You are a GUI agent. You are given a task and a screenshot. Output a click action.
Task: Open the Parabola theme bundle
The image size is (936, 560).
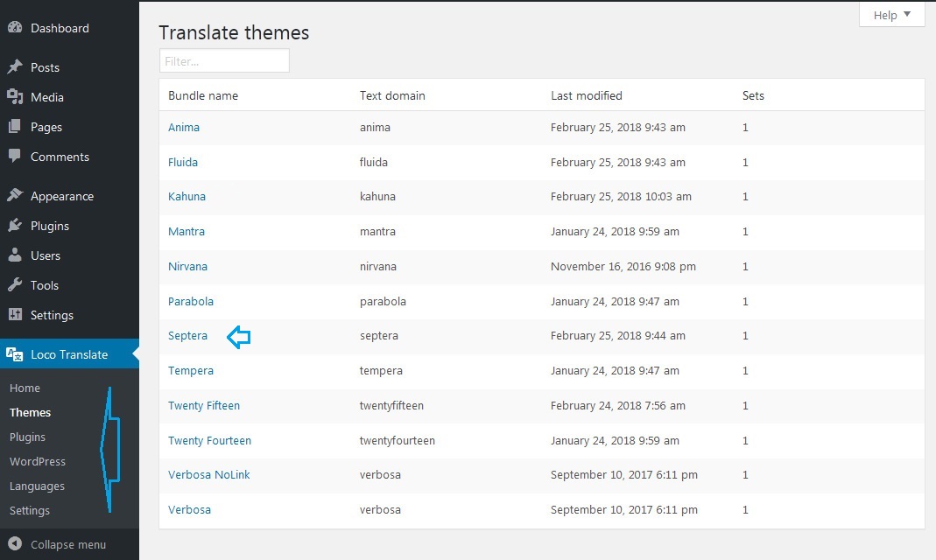pos(190,301)
